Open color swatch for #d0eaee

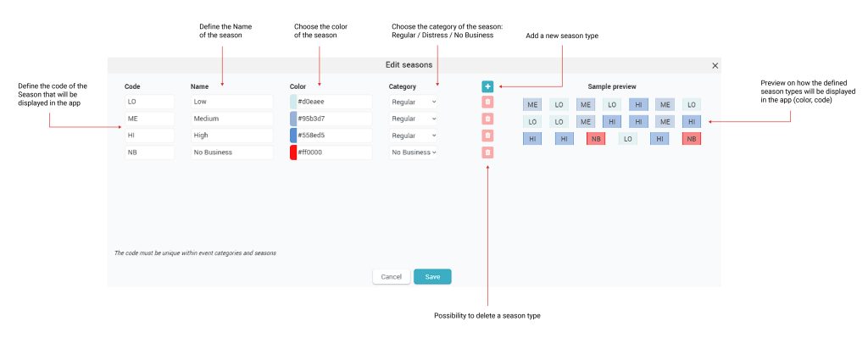293,102
